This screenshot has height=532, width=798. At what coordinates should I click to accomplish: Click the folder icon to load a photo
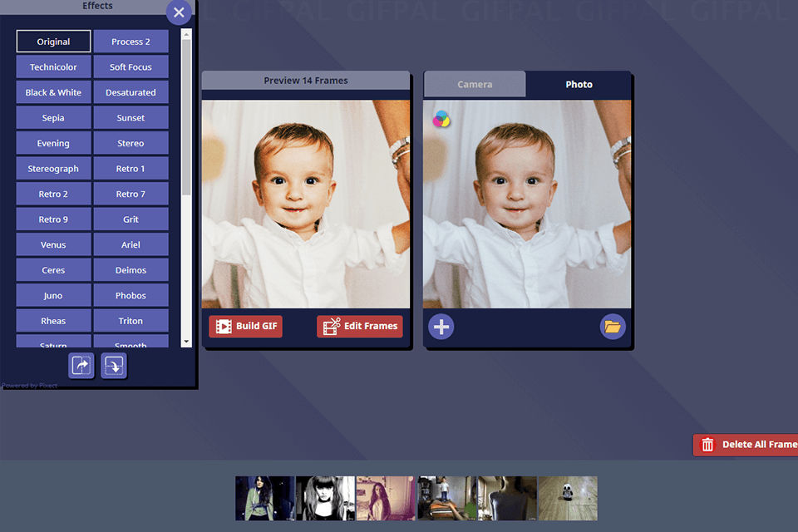(x=613, y=327)
